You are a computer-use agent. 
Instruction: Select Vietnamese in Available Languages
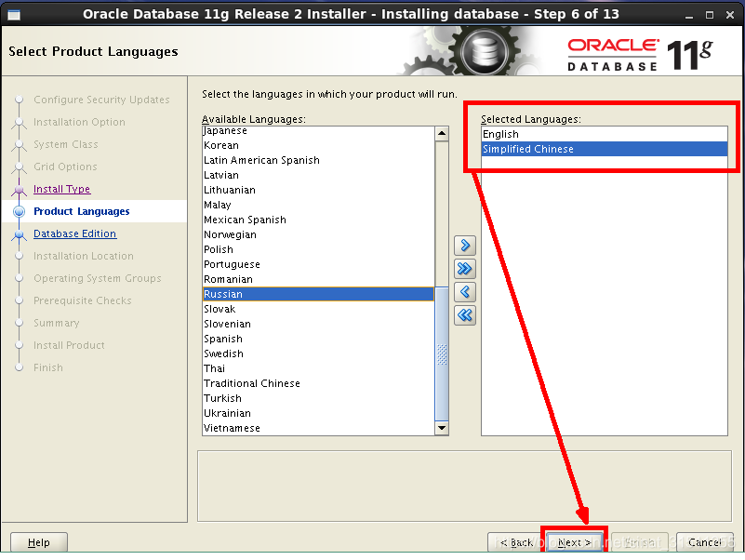coord(318,428)
